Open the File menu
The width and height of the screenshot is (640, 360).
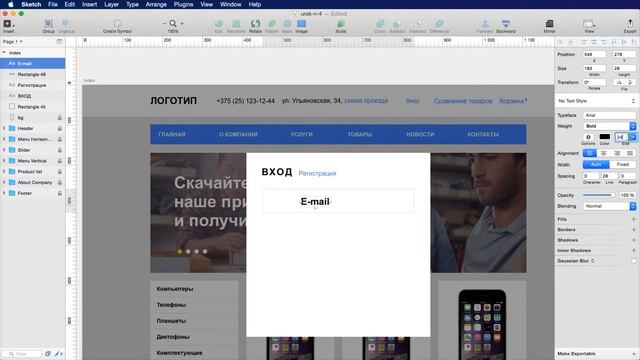53,4
